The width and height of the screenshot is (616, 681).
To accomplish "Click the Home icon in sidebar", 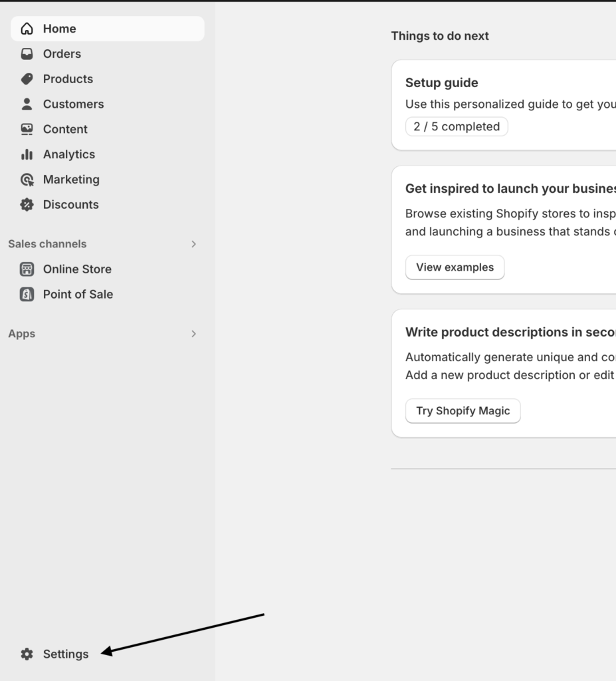I will [27, 29].
